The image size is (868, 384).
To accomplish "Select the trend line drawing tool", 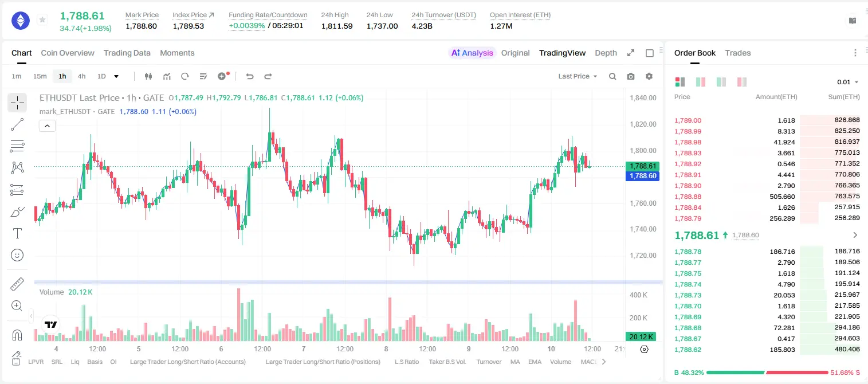I will 17,124.
